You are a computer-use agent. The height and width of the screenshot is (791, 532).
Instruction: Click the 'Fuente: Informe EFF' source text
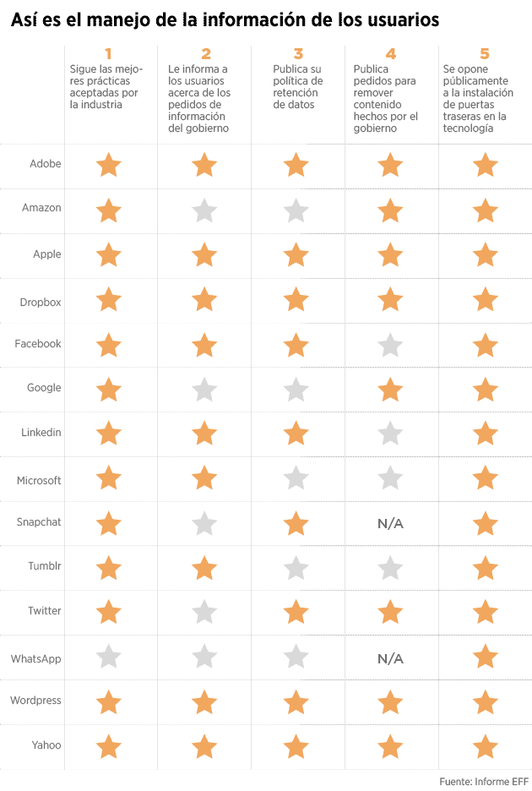pyautogui.click(x=483, y=781)
